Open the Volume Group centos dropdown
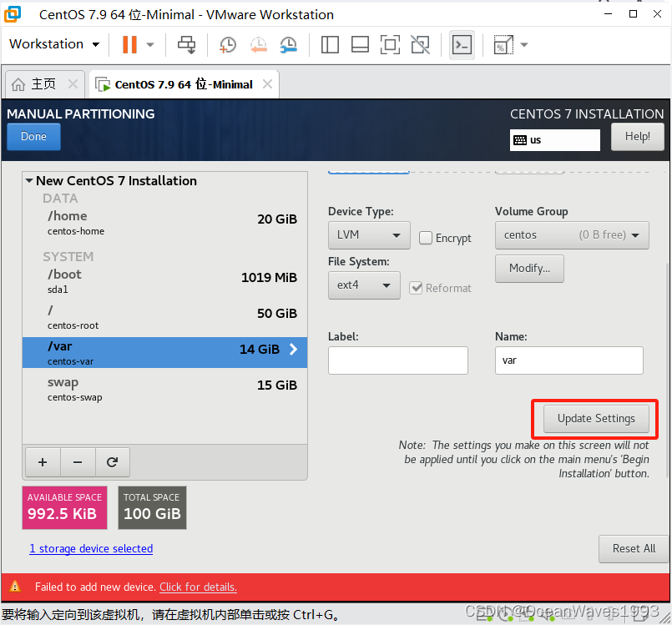This screenshot has height=625, width=672. [572, 235]
